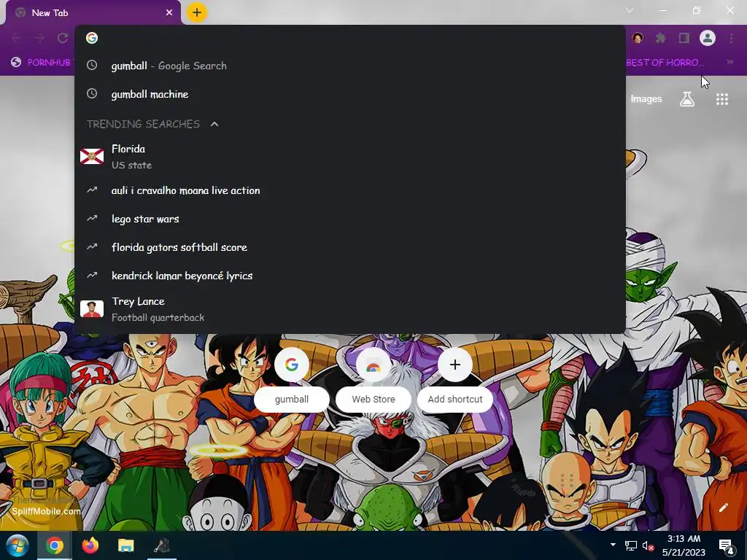This screenshot has height=560, width=747.
Task: Open the BEST OF HORRO... bookmark
Action: coord(665,63)
